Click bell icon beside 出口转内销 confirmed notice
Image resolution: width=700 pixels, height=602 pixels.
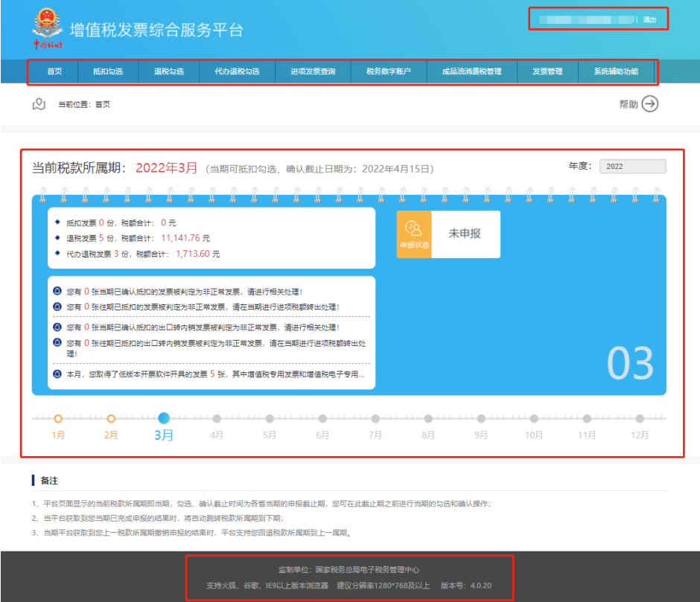point(57,327)
